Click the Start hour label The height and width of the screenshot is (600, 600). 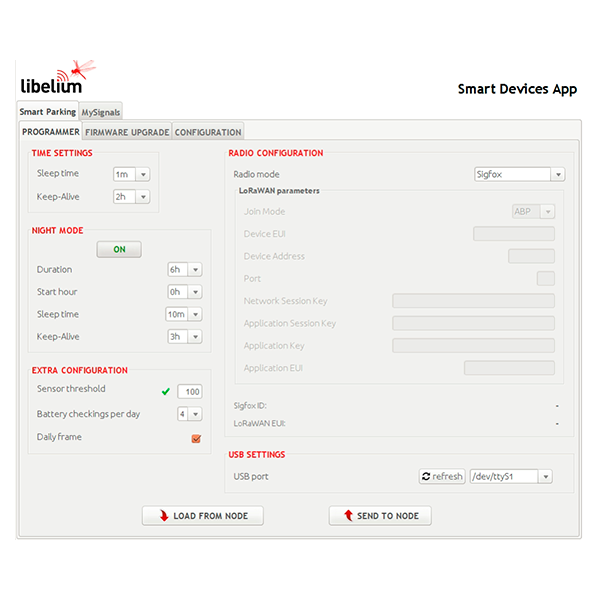coord(57,292)
